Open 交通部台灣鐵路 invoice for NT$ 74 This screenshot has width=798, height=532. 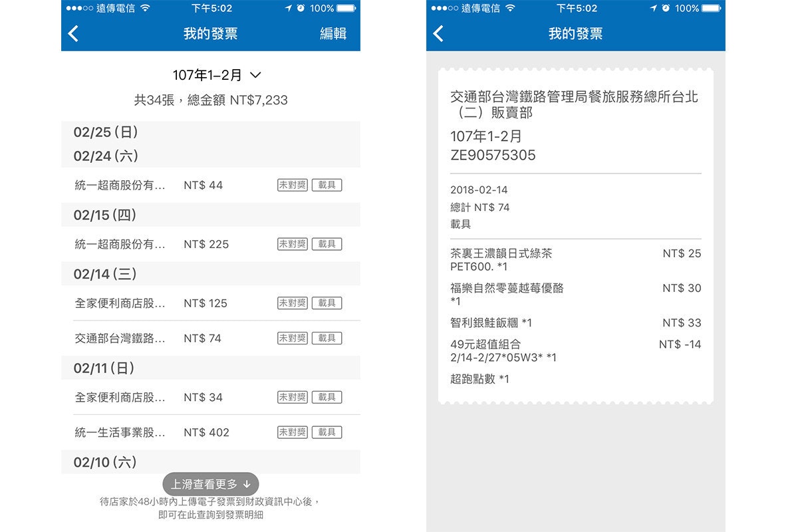tap(211, 338)
